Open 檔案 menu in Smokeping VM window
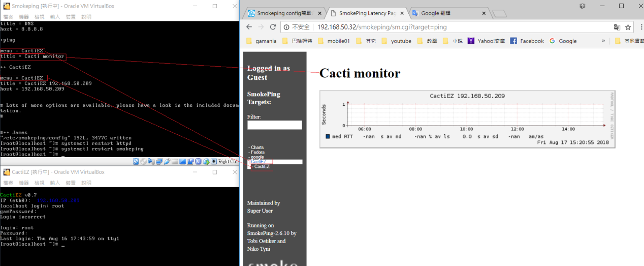Screen dimensions: 644x266 coord(8,17)
